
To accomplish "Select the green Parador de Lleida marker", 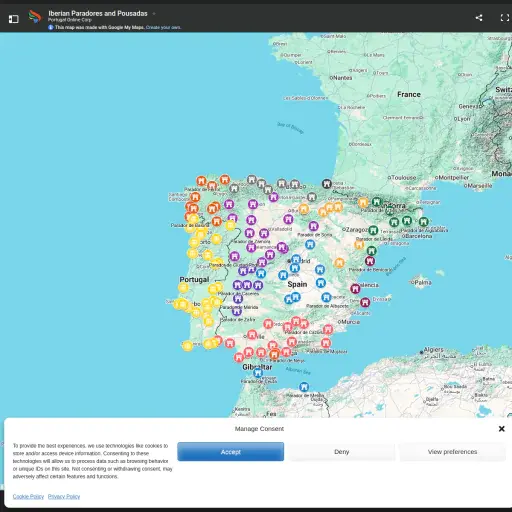I will point(373,230).
